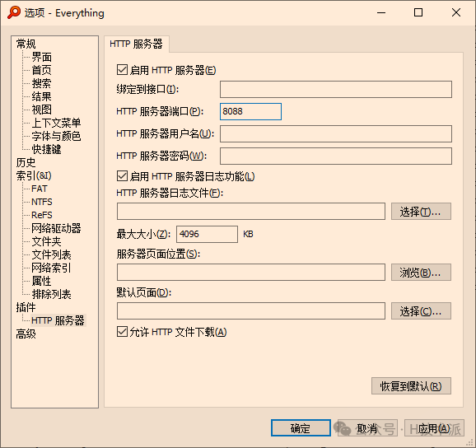The image size is (476, 448).
Task: Open 结果 settings in the tree
Action: point(42,96)
